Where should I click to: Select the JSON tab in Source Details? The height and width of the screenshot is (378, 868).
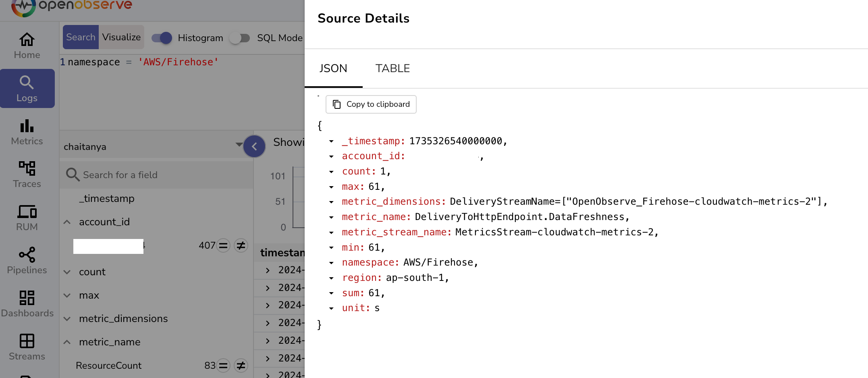333,69
